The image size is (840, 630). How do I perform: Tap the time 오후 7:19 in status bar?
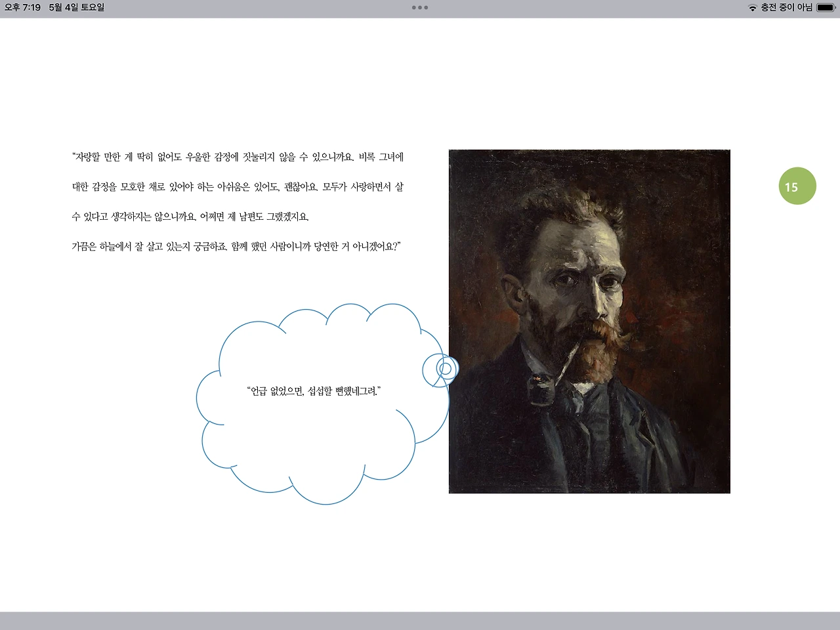tap(22, 8)
